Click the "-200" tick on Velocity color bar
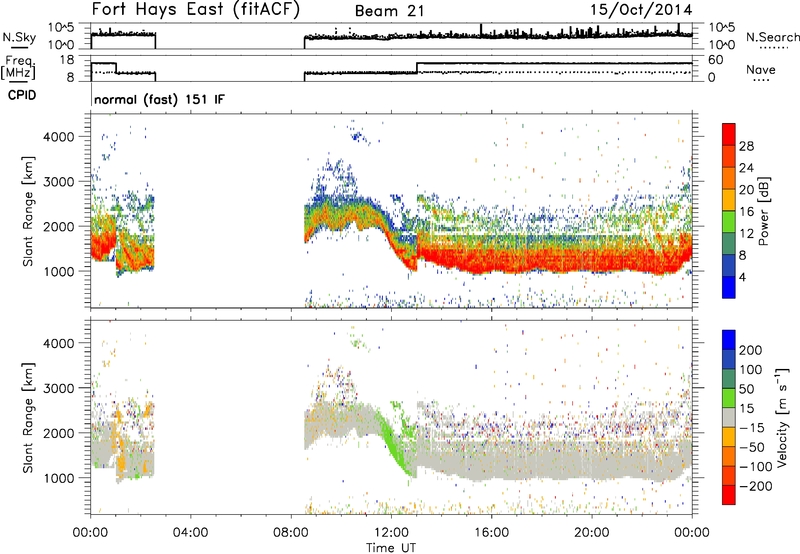This screenshot has width=800, height=554. 755,486
